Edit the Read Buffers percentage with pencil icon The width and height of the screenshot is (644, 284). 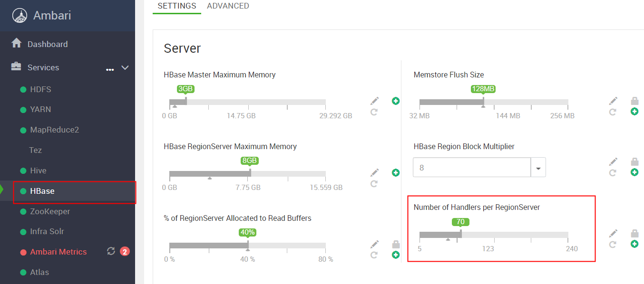tap(375, 244)
